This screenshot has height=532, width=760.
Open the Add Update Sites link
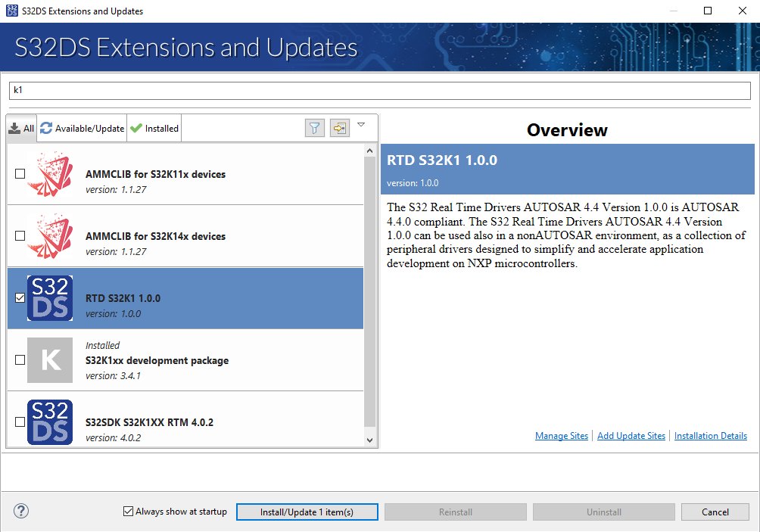(631, 436)
